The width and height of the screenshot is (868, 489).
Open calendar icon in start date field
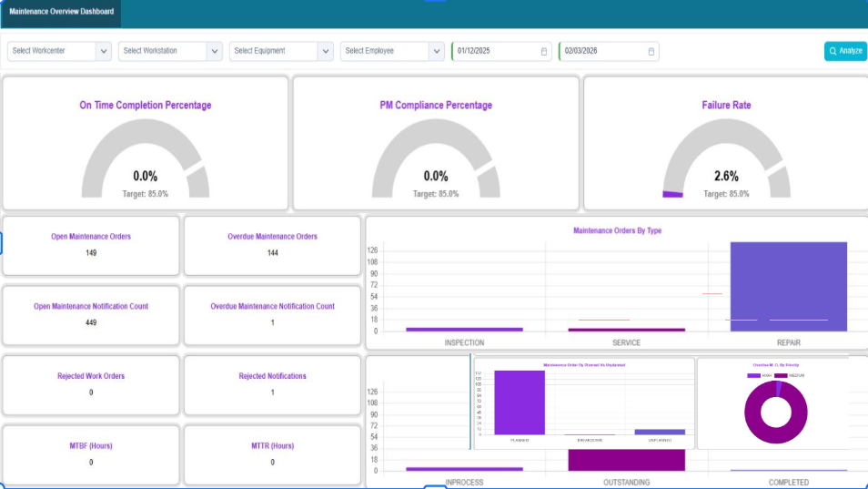[x=544, y=51]
